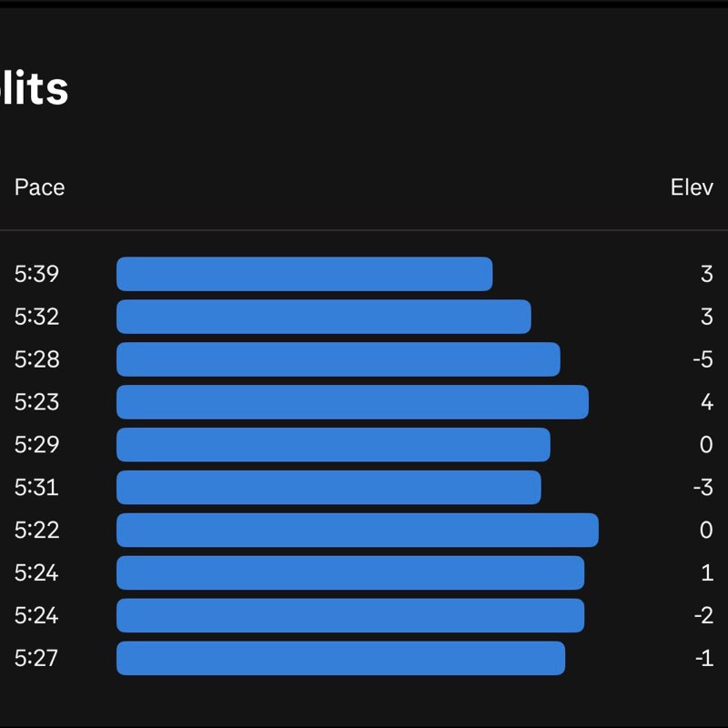This screenshot has height=728, width=728.
Task: Click the Splits section heading
Action: (x=34, y=89)
